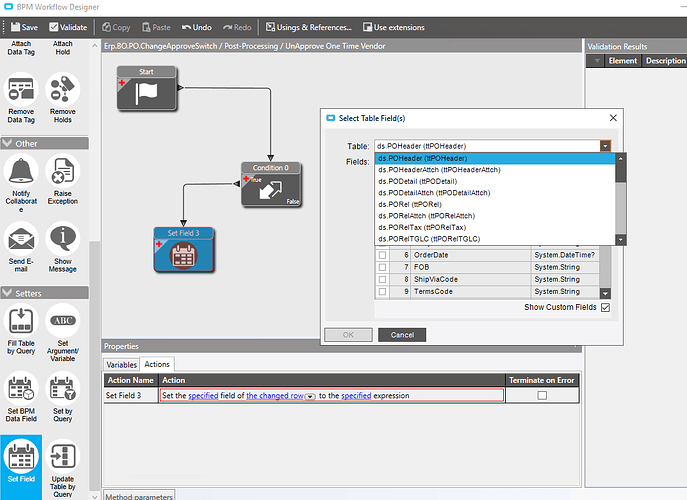Collapse the Setters palette section

(7, 293)
